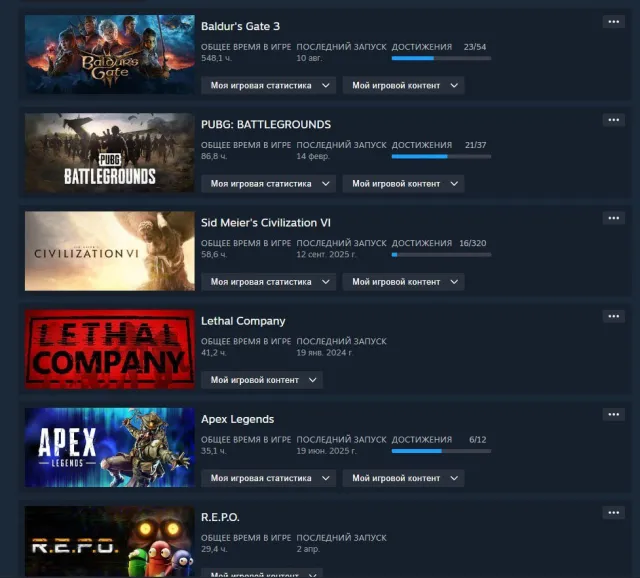Click the '29,4 ч.' playtime value
Viewport: 640px width, 578px height.
tap(214, 549)
